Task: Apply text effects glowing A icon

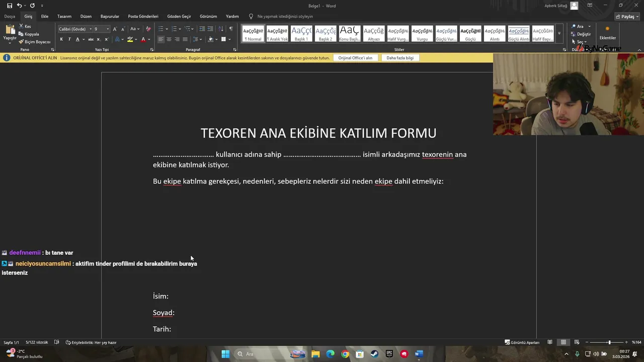Action: (117, 39)
